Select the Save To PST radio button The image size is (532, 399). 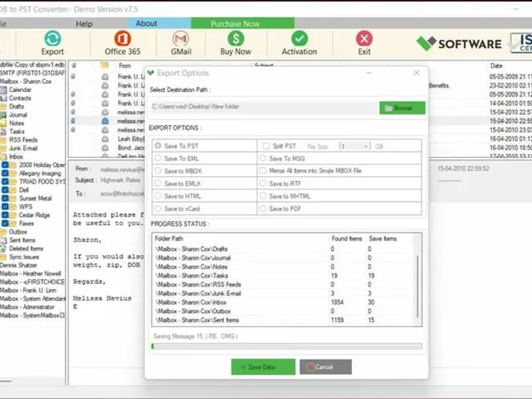tap(158, 146)
